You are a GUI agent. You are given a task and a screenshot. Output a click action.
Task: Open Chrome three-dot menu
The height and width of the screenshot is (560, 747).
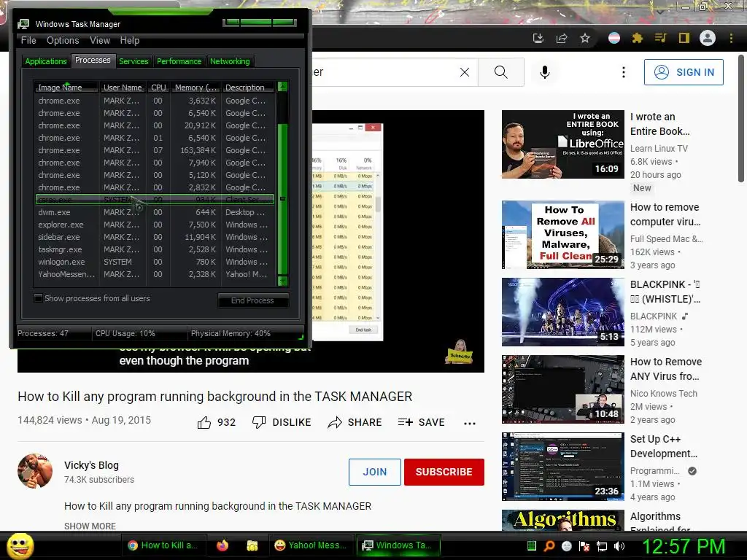tap(731, 38)
